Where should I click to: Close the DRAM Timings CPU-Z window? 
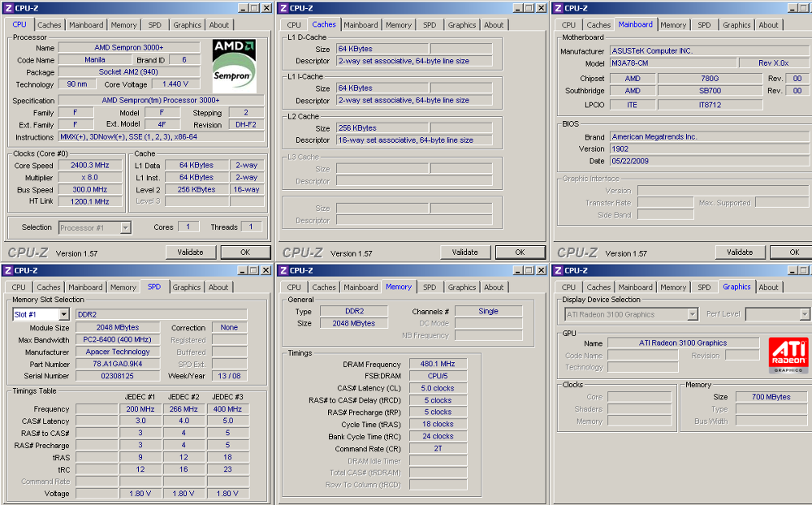pyautogui.click(x=541, y=270)
